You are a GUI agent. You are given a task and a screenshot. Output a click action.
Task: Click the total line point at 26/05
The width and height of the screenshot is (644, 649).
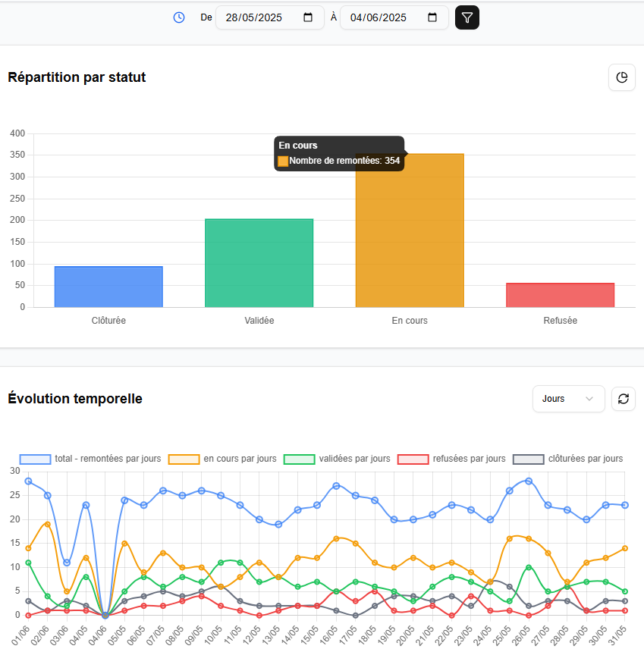[529, 481]
